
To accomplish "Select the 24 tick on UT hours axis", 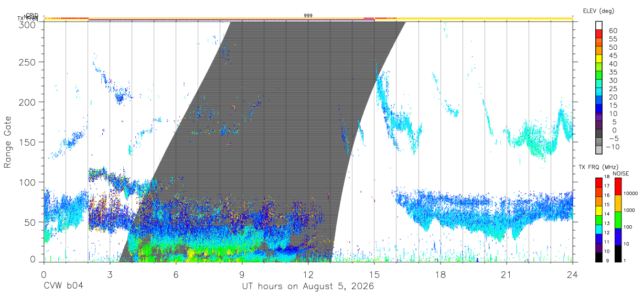I will (572, 274).
